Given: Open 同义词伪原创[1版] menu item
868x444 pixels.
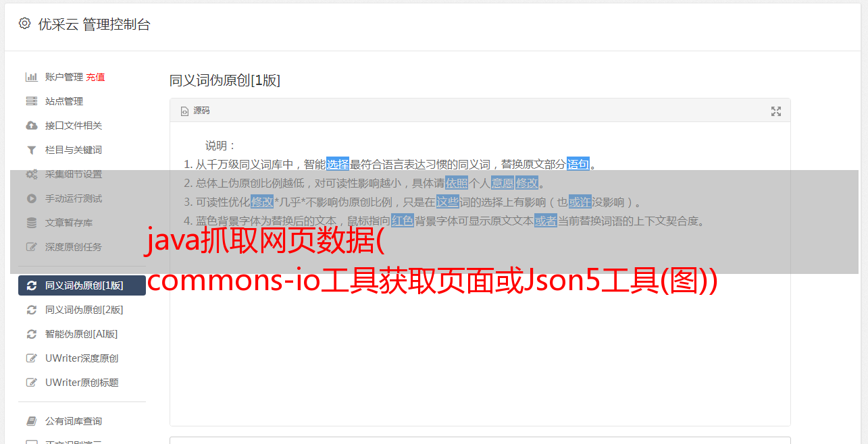Looking at the screenshot, I should [82, 285].
